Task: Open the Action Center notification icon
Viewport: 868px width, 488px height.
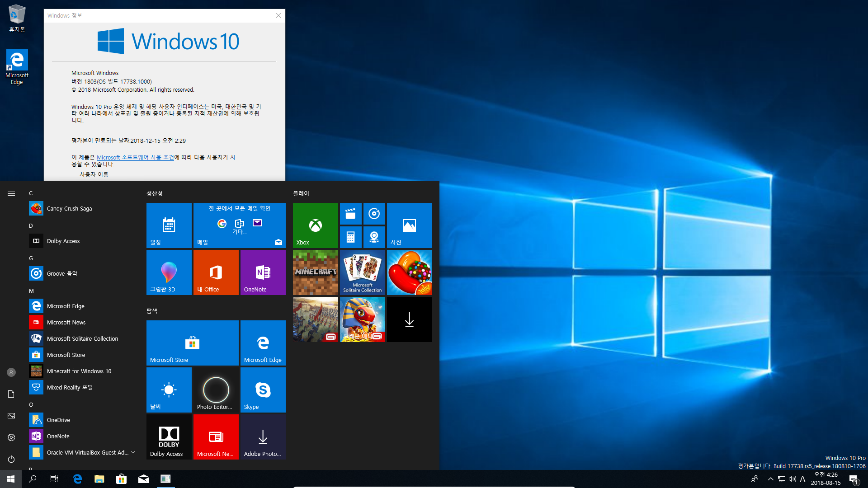Action: point(854,479)
